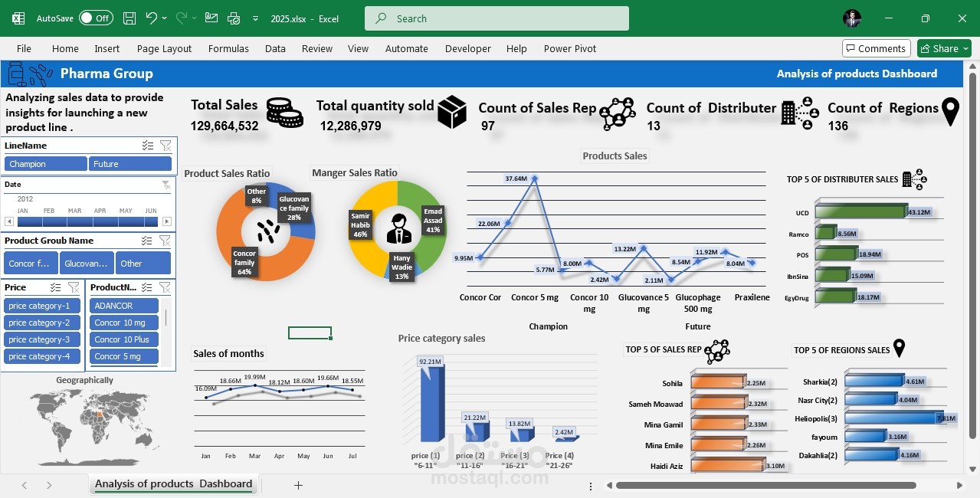Open the Developer tab

[x=467, y=48]
